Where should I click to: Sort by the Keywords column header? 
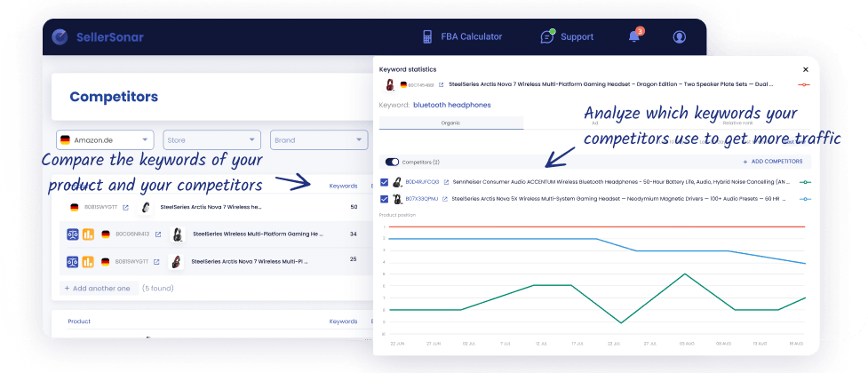point(343,186)
